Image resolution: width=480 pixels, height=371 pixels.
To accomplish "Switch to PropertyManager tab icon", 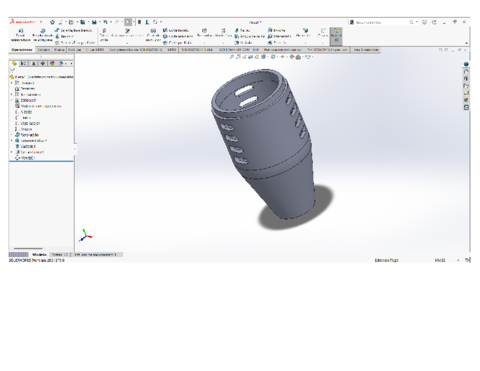I will click(23, 63).
